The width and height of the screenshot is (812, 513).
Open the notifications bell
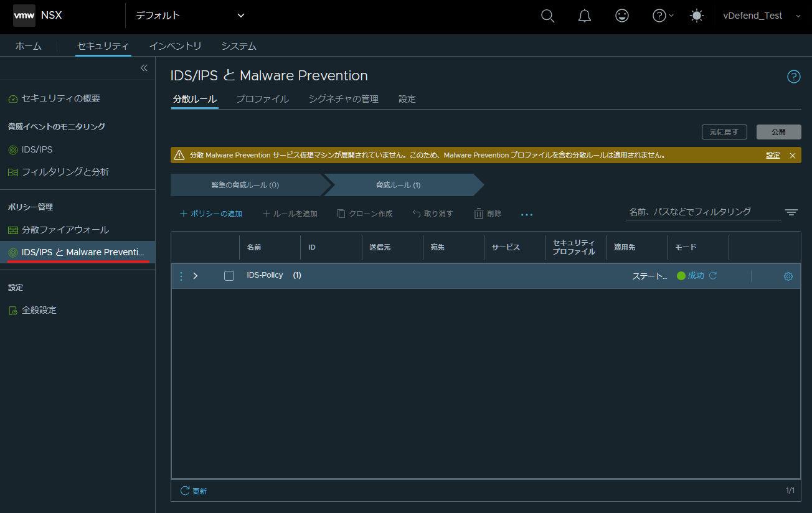(x=585, y=16)
